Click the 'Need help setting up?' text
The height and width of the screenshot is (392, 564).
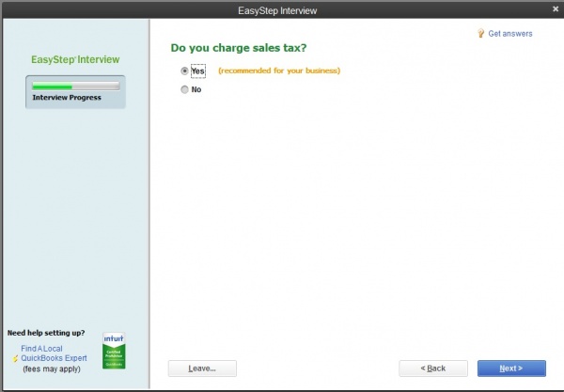46,333
